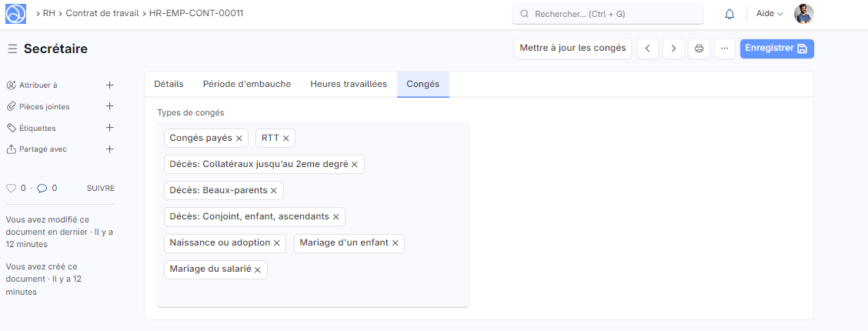868x331 pixels.
Task: Open the three-dots more options menu
Action: point(724,48)
